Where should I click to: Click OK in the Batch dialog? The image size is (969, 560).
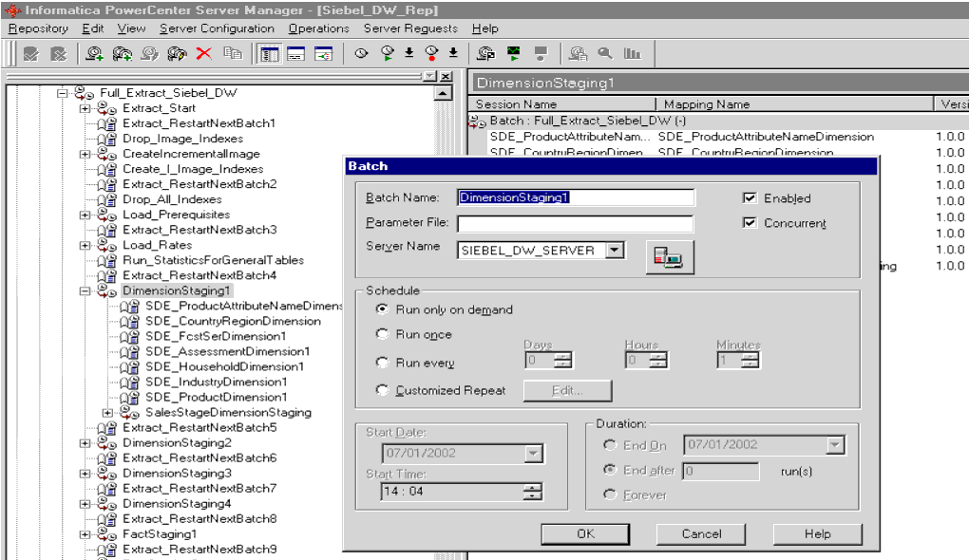[x=585, y=534]
